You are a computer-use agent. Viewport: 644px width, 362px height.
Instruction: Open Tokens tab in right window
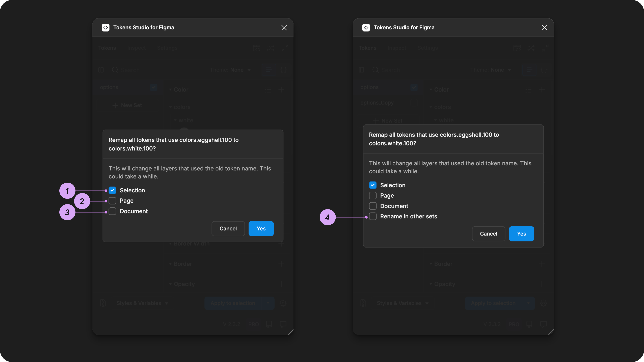(367, 48)
